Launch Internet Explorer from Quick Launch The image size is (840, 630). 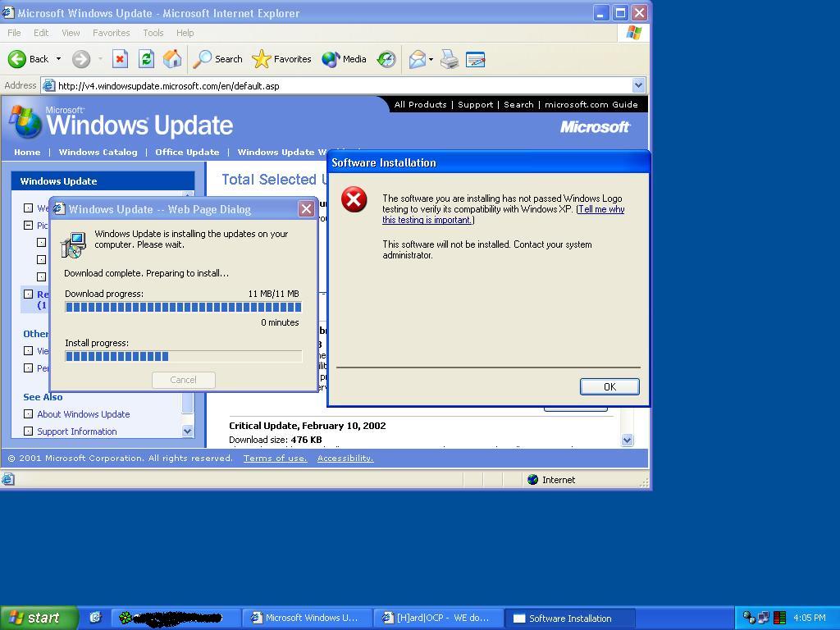95,618
